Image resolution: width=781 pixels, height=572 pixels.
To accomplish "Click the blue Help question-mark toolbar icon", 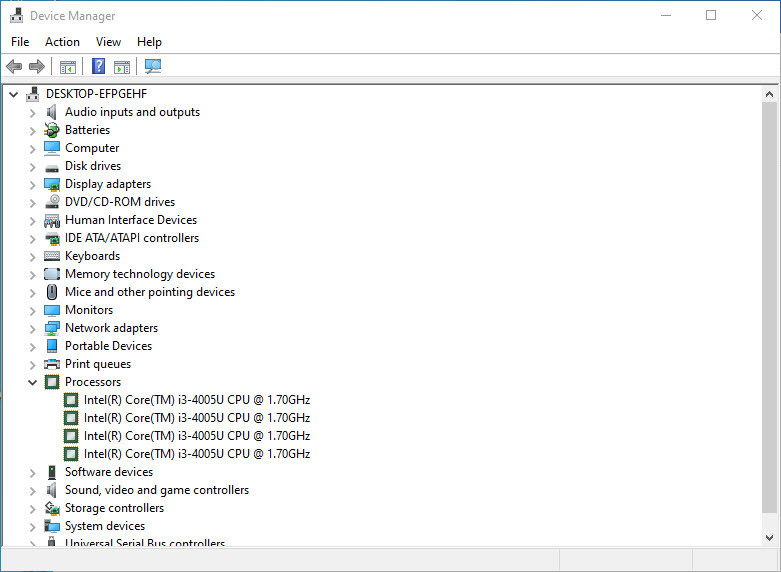I will (x=98, y=66).
